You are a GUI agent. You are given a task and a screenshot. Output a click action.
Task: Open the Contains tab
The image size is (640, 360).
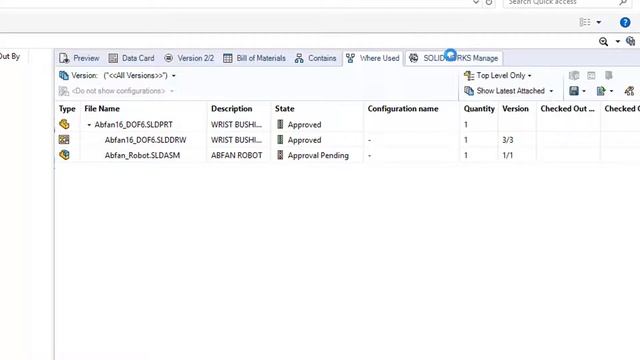[316, 58]
